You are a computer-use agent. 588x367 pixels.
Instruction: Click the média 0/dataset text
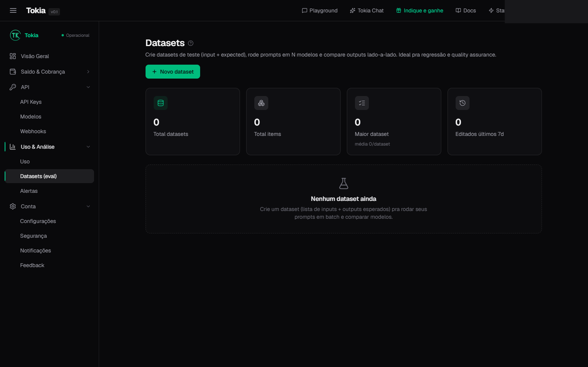point(372,144)
